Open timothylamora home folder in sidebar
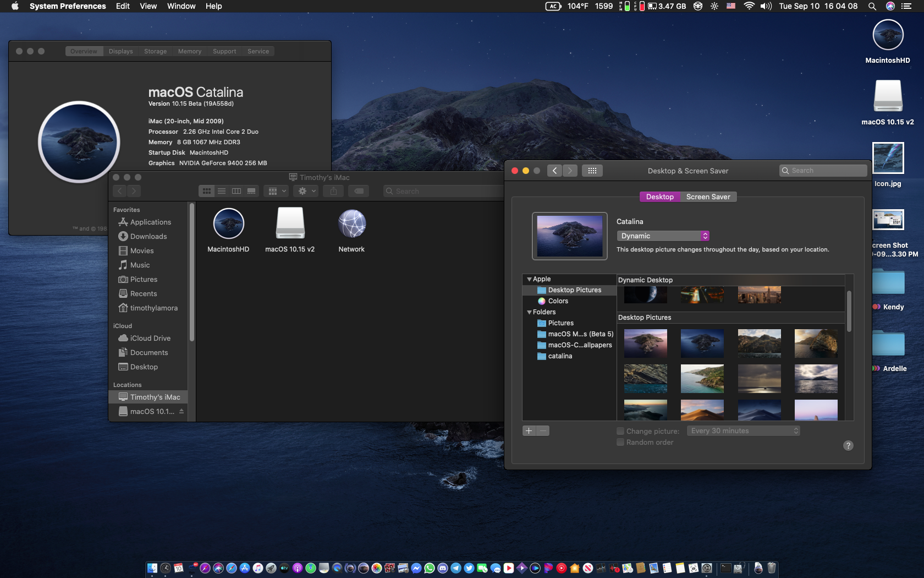Screen dimensions: 924x578 point(148,308)
